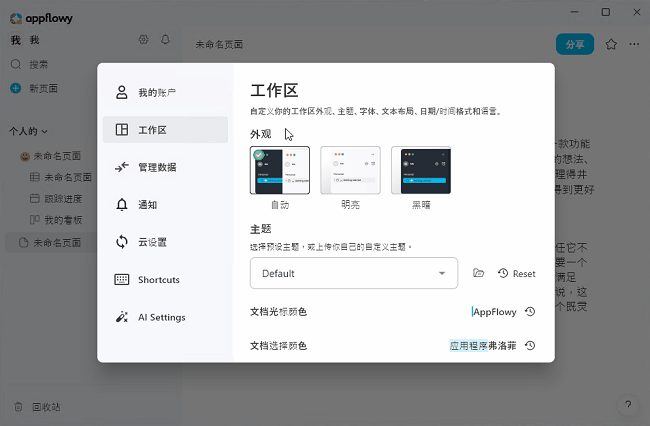Image resolution: width=650 pixels, height=426 pixels.
Task: Open the theme folder icon next to Default
Action: click(x=478, y=273)
